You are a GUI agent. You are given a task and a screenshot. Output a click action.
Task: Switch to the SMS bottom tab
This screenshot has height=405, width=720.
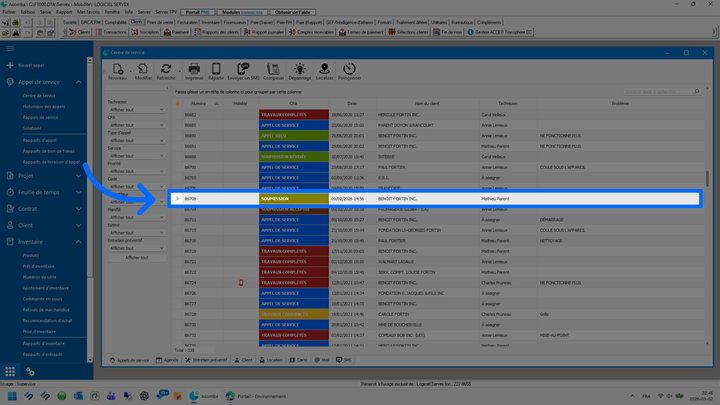[x=344, y=360]
